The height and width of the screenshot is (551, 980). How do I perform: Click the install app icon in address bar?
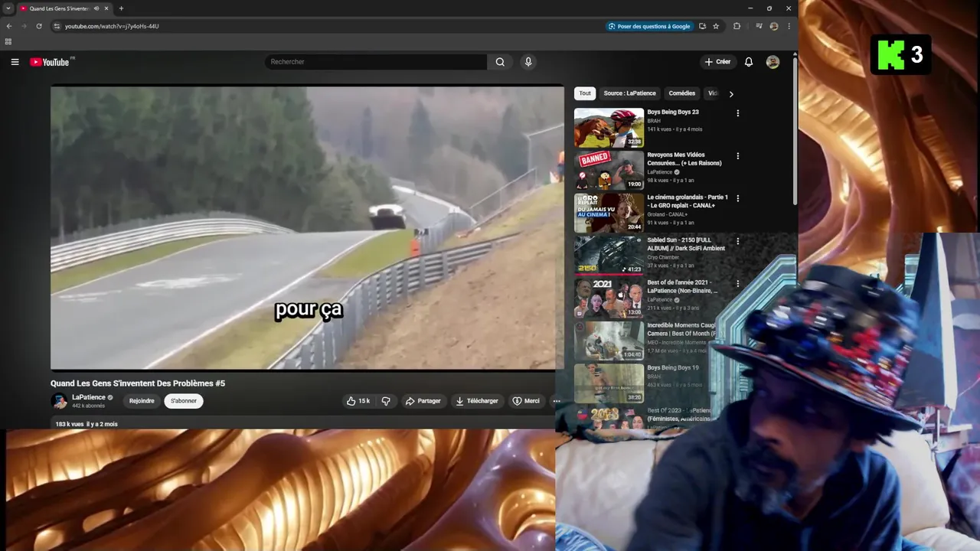(x=702, y=26)
